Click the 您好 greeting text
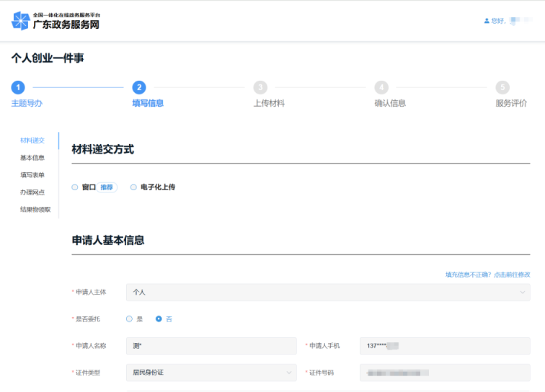 tap(498, 21)
